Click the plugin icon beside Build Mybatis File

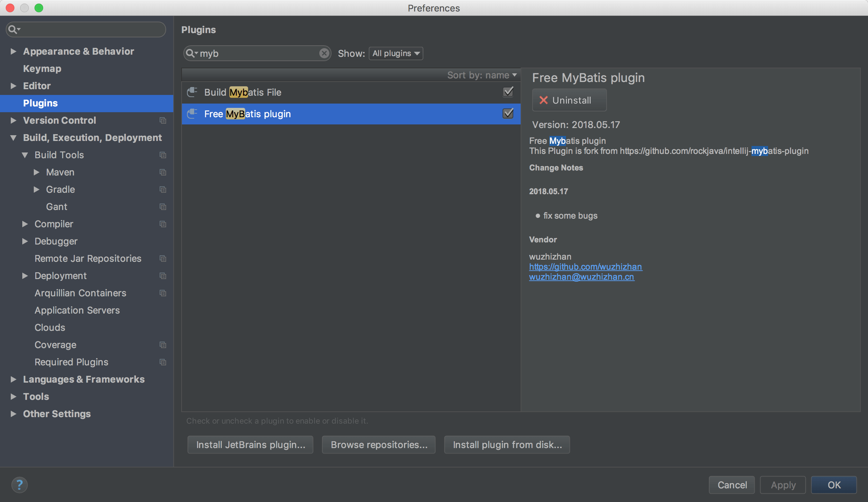tap(192, 92)
